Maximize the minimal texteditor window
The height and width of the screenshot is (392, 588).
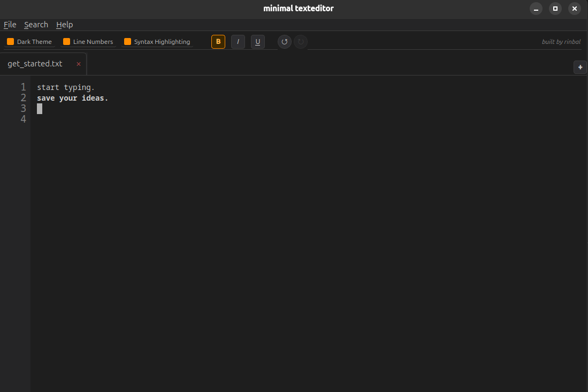coord(555,9)
